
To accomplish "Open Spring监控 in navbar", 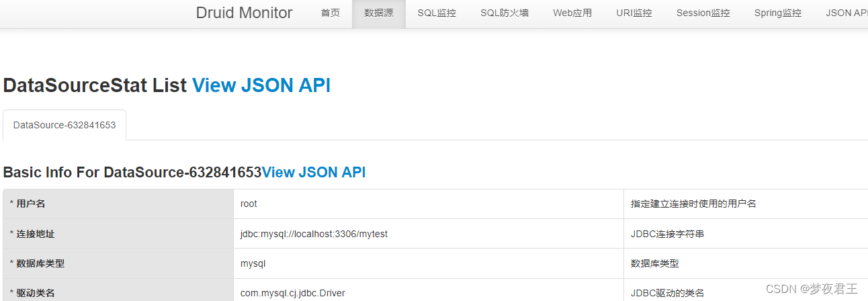I will click(x=778, y=13).
